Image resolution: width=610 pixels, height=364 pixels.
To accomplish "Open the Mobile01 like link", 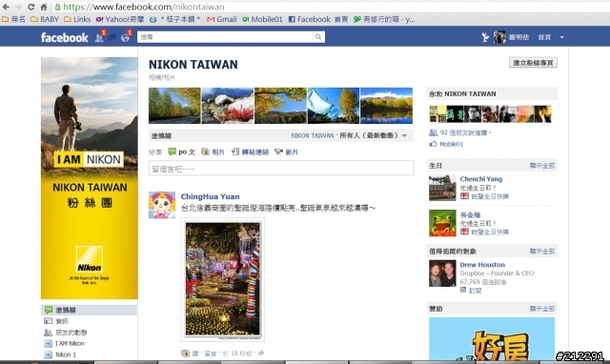I will pyautogui.click(x=451, y=144).
